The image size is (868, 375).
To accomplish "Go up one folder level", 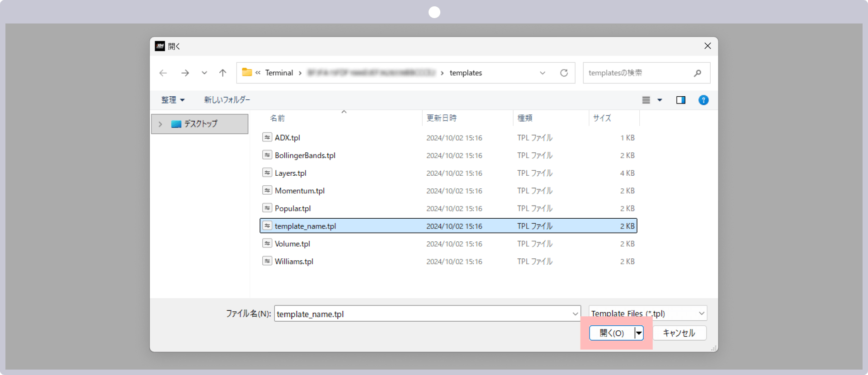I will click(222, 73).
